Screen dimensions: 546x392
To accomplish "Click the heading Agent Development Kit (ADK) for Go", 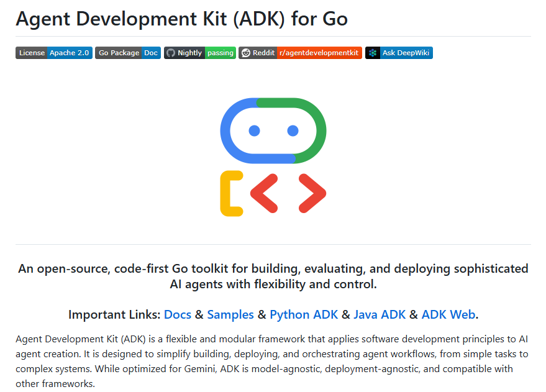I will pyautogui.click(x=182, y=19).
